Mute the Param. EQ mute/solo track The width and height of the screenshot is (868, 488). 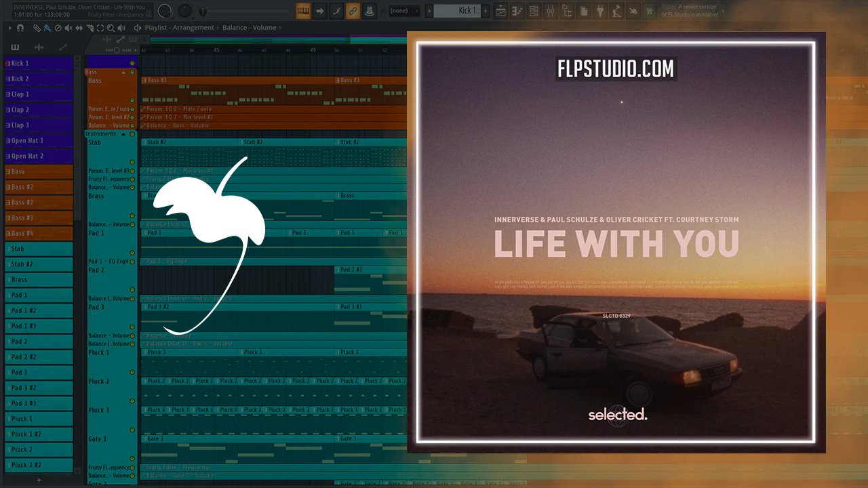132,108
